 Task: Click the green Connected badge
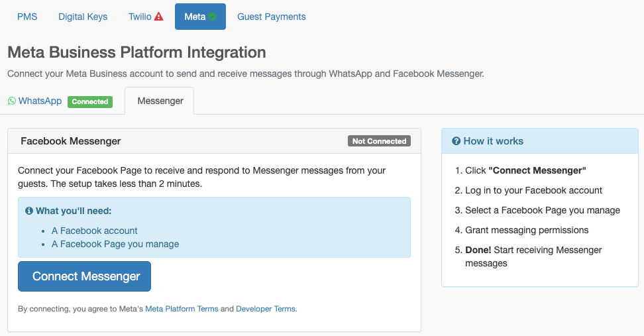click(x=89, y=102)
